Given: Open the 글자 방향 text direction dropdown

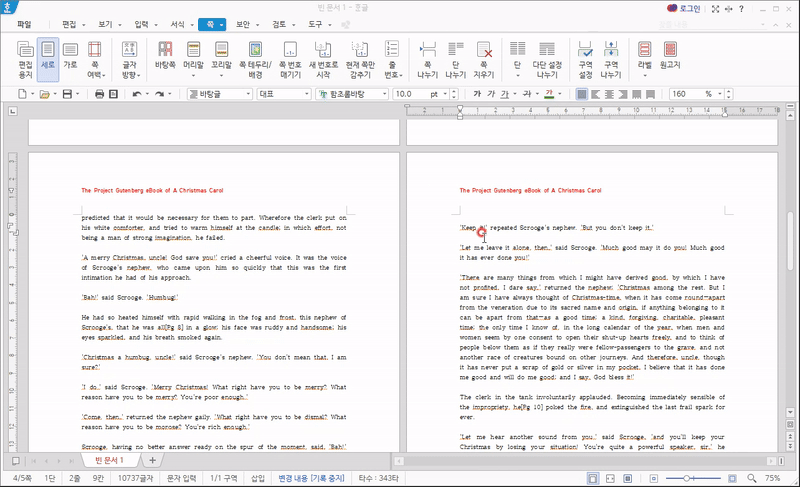Looking at the screenshot, I should (130, 60).
